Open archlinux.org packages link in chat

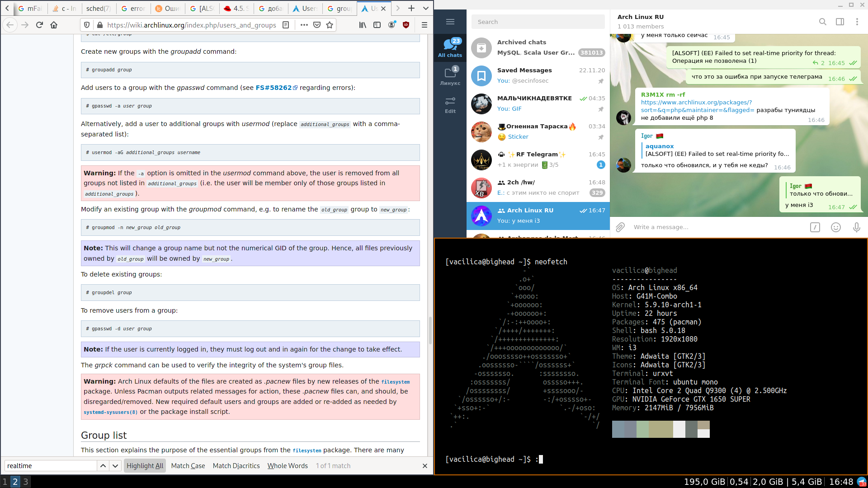pos(698,106)
